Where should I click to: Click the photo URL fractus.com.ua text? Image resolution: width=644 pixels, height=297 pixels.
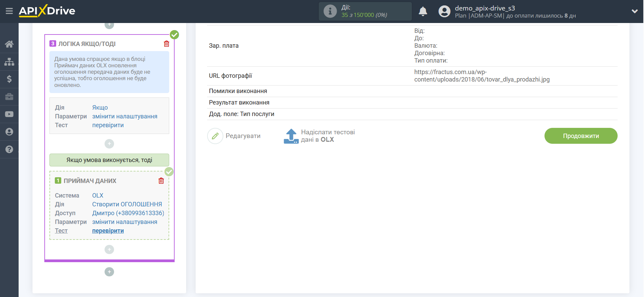coord(482,76)
